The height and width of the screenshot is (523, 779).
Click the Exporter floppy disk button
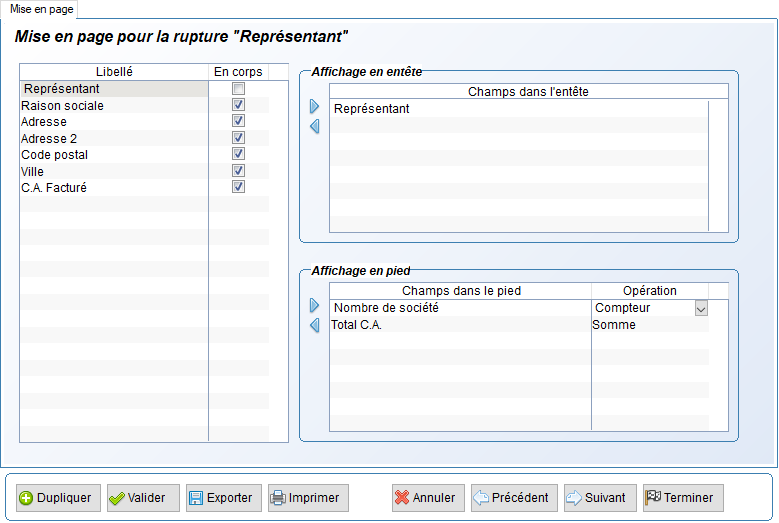[x=224, y=498]
